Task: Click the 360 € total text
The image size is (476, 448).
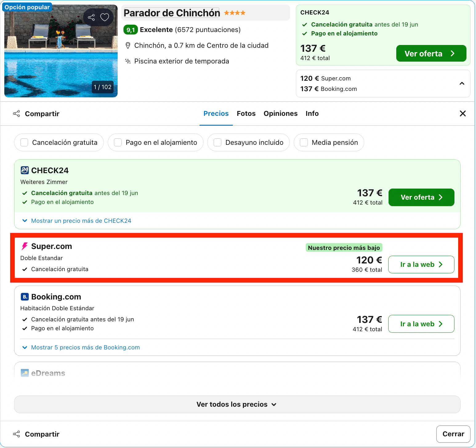Action: coord(367,270)
